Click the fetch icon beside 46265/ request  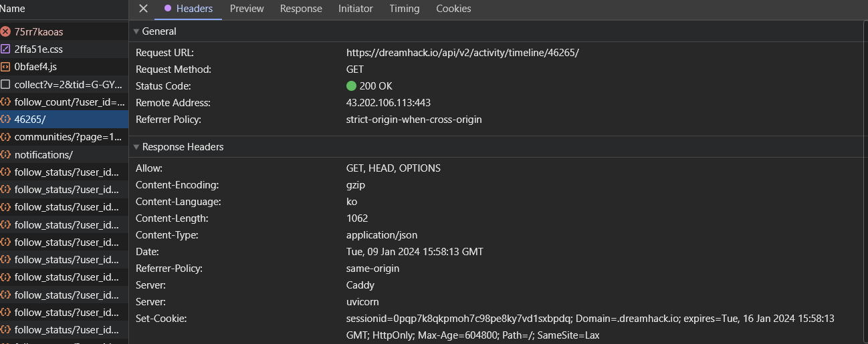coord(6,119)
